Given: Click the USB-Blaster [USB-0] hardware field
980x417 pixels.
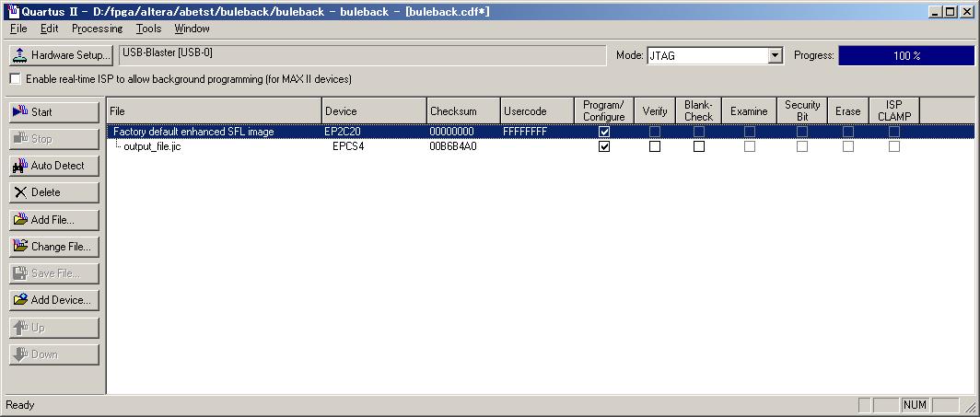Looking at the screenshot, I should [363, 55].
